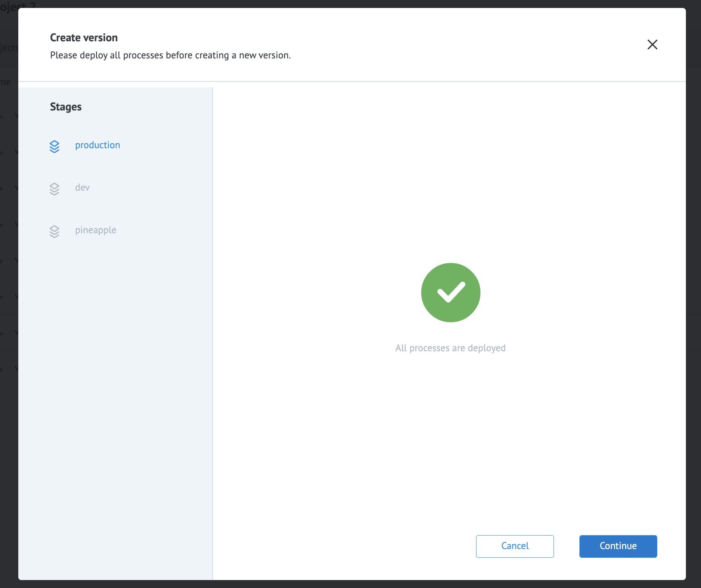The image size is (701, 588).
Task: Switch to the pineapple stage
Action: coord(95,230)
